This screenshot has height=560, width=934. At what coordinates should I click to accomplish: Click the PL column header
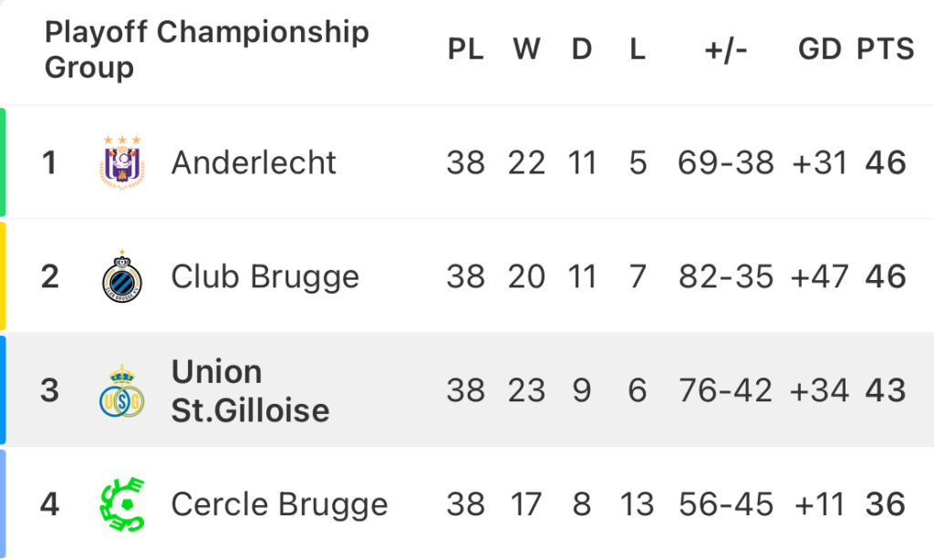point(465,49)
